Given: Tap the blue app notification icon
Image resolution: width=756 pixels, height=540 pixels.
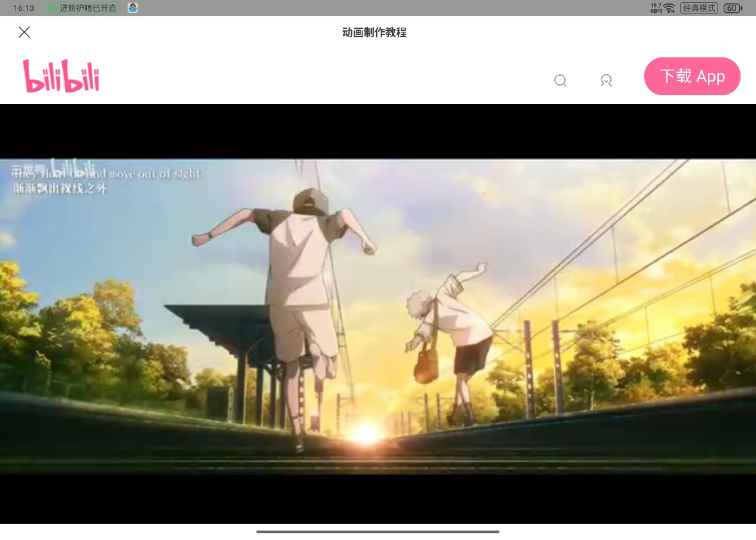Looking at the screenshot, I should coord(132,7).
